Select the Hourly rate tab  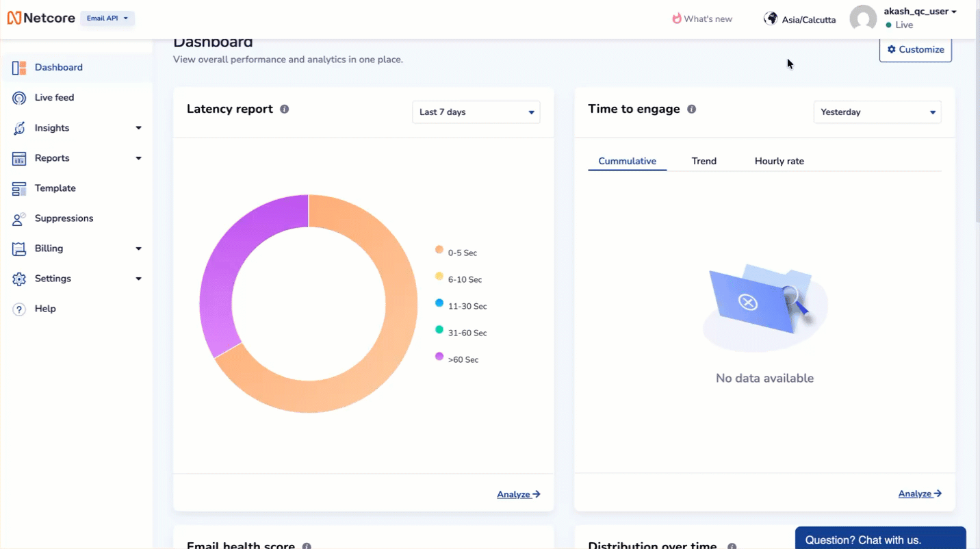click(779, 161)
